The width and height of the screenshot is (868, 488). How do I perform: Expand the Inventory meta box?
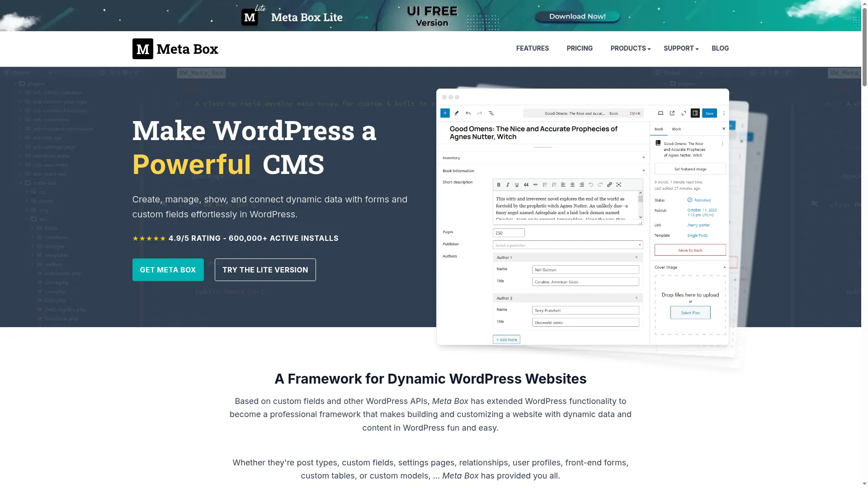pyautogui.click(x=644, y=158)
